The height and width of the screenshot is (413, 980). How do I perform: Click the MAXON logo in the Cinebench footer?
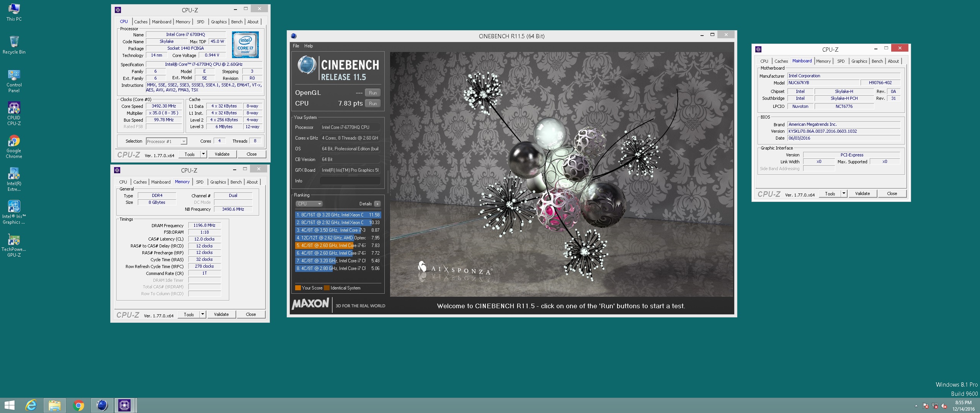[x=310, y=304]
